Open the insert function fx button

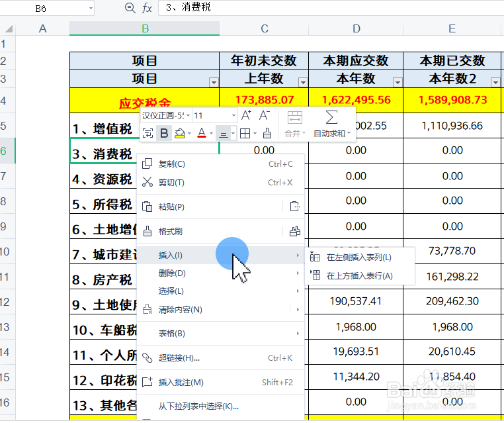pos(147,8)
